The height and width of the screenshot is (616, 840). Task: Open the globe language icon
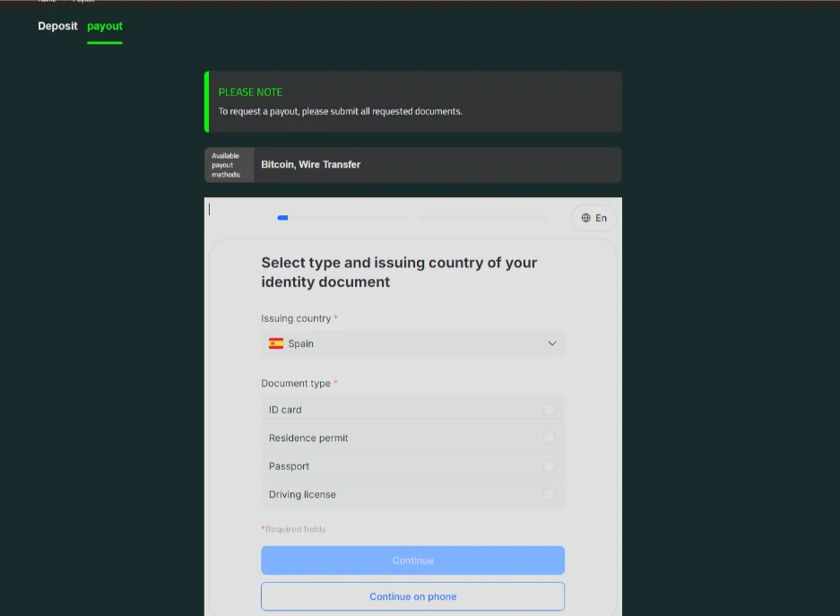coord(585,217)
